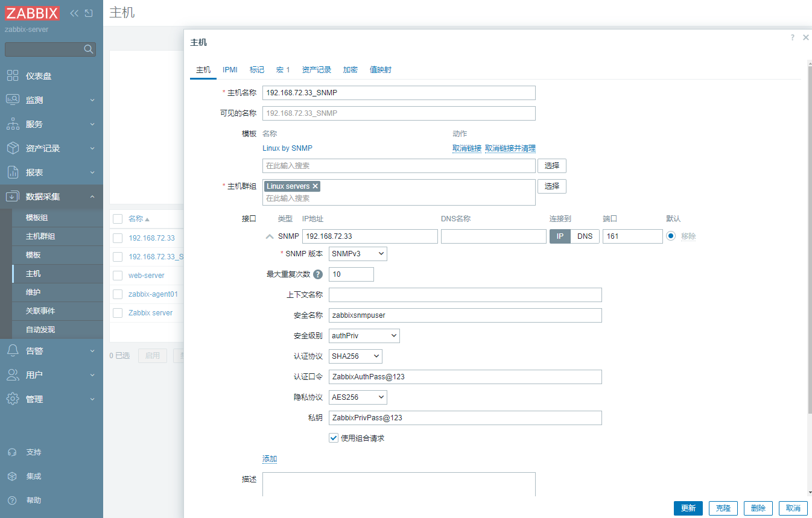Viewport: 812px width, 518px height.
Task: Click the 选择 button beside template search
Action: click(552, 166)
